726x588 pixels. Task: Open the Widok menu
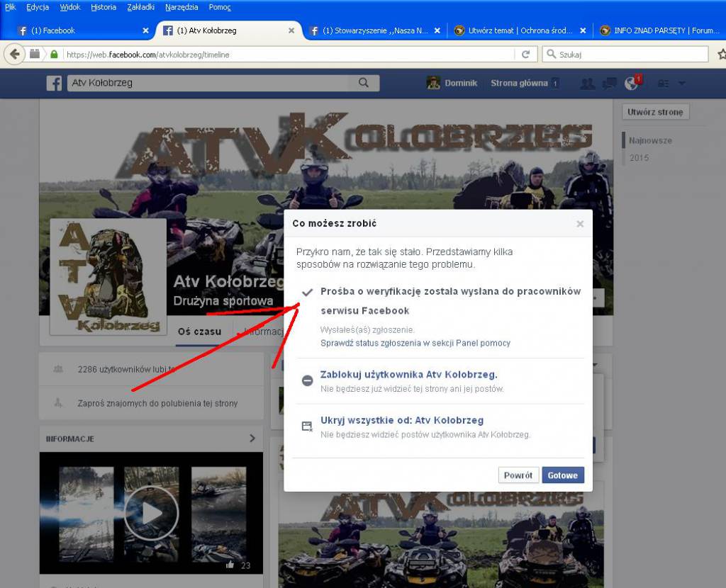(70, 7)
